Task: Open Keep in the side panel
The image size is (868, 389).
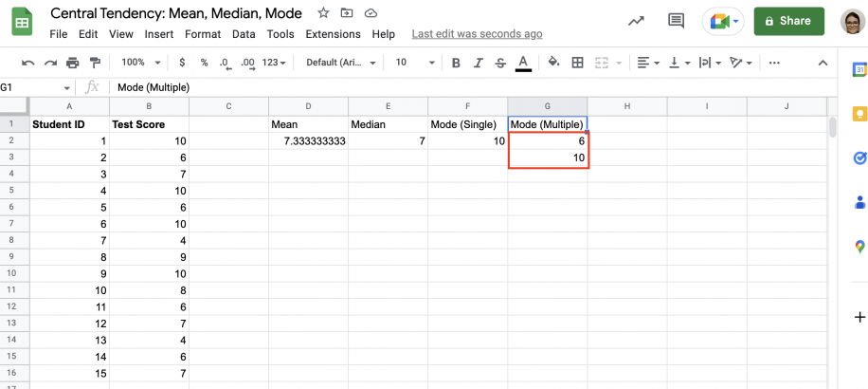Action: (x=859, y=114)
